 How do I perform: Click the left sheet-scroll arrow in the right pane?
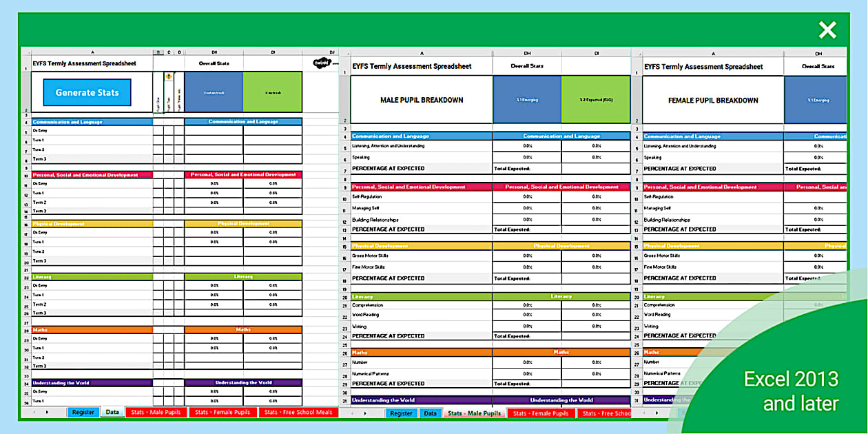tap(643, 413)
